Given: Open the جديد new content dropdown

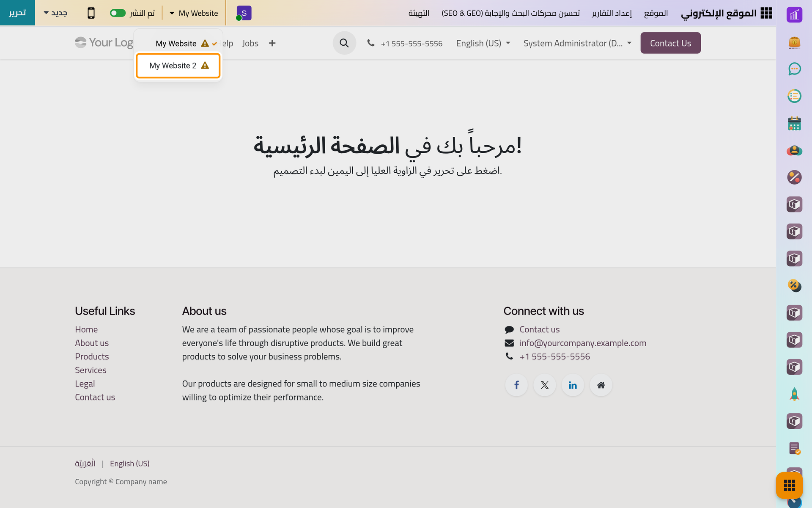Looking at the screenshot, I should pyautogui.click(x=55, y=13).
